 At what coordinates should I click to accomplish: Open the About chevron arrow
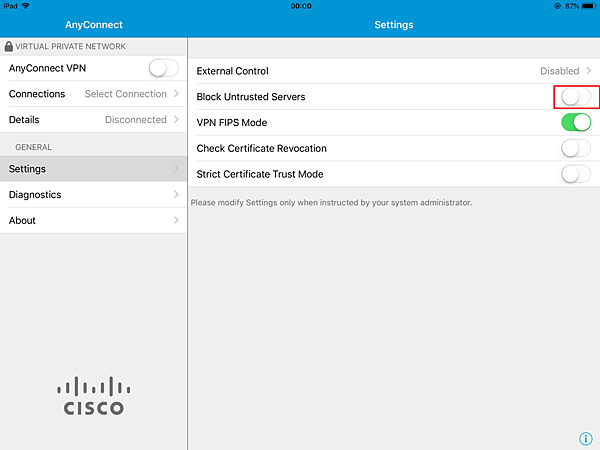pos(176,220)
